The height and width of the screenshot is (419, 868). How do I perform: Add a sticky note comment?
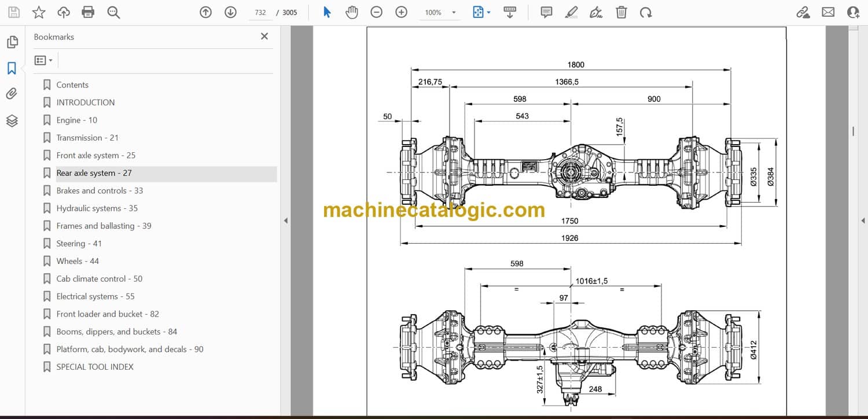click(x=546, y=12)
